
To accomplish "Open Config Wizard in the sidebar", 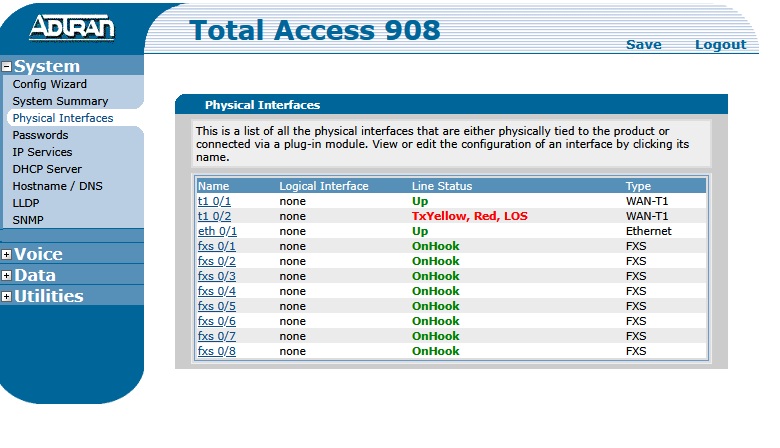I will pos(49,84).
